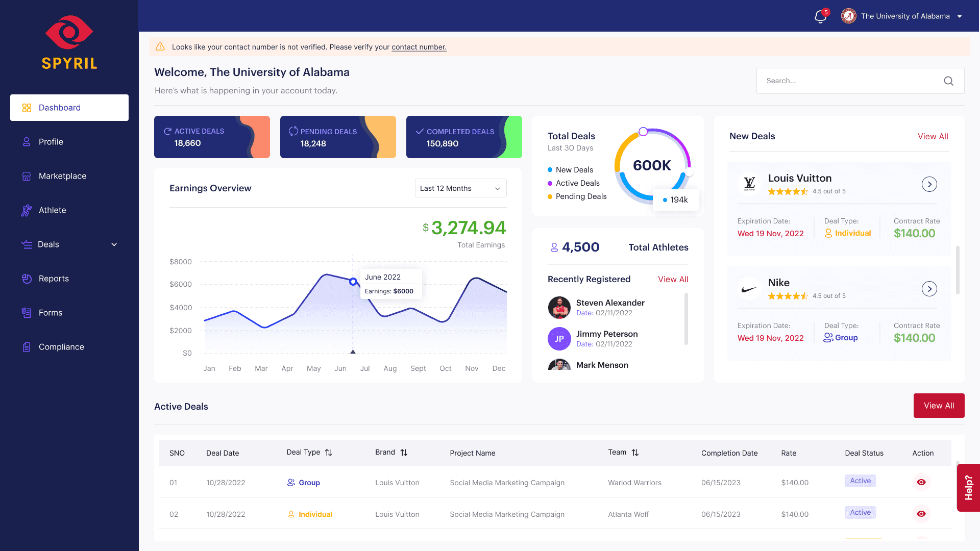
Task: Click the red Active Deals View All button
Action: pos(939,406)
